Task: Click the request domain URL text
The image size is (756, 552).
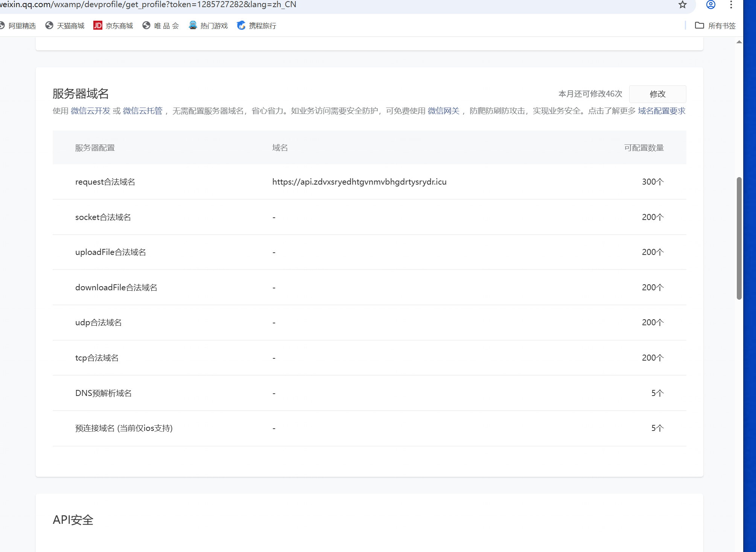Action: pyautogui.click(x=359, y=182)
